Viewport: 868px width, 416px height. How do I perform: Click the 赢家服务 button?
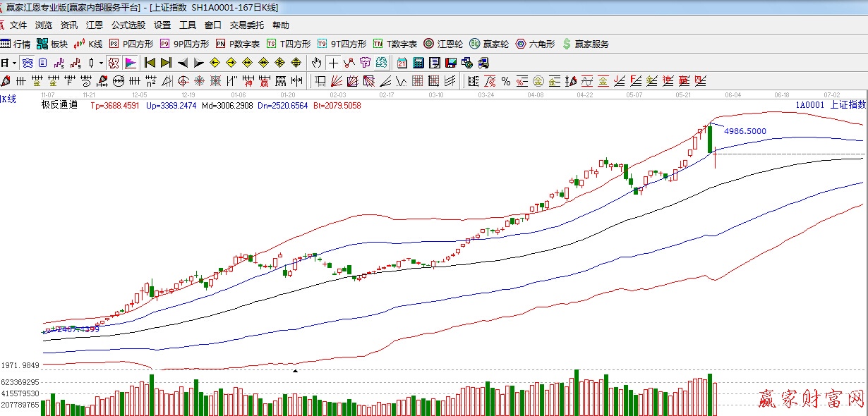click(585, 44)
